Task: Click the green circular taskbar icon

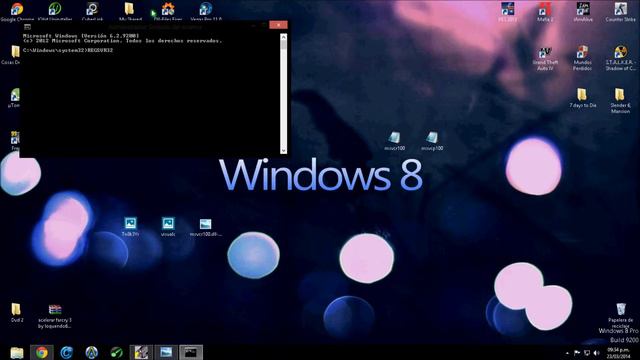Action: (x=116, y=352)
